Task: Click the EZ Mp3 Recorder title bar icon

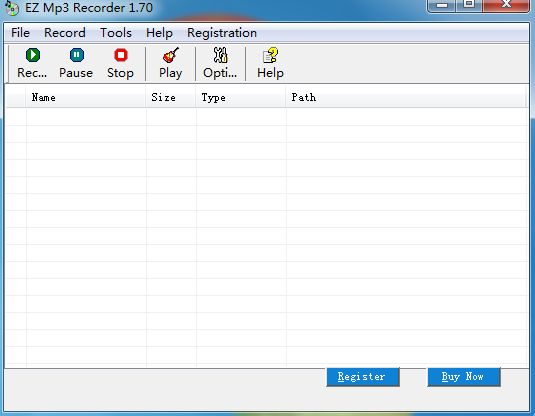Action: [x=12, y=8]
